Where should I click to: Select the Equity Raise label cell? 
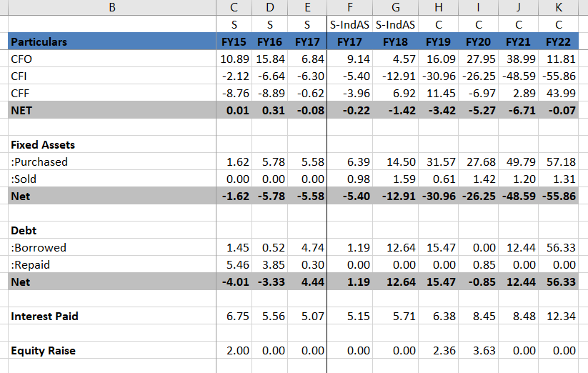[x=43, y=350]
